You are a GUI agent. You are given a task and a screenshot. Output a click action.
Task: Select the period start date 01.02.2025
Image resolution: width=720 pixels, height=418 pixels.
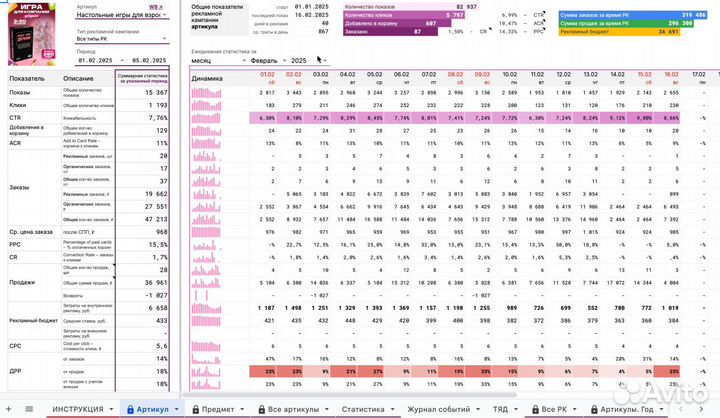coord(95,59)
